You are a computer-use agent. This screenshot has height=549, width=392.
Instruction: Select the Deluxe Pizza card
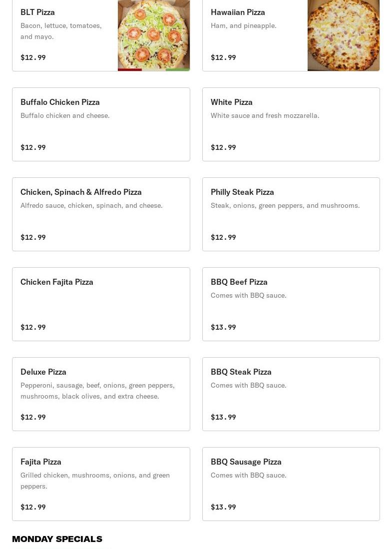tap(101, 394)
